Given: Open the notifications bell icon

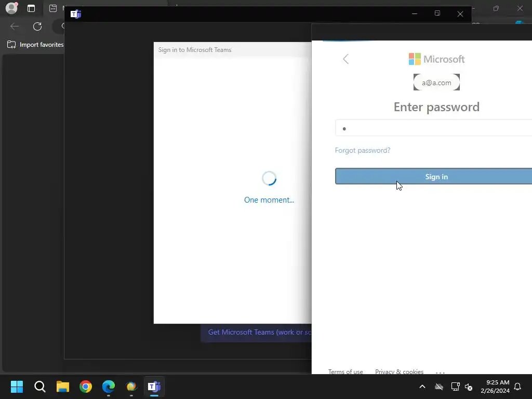Looking at the screenshot, I should coord(517,387).
